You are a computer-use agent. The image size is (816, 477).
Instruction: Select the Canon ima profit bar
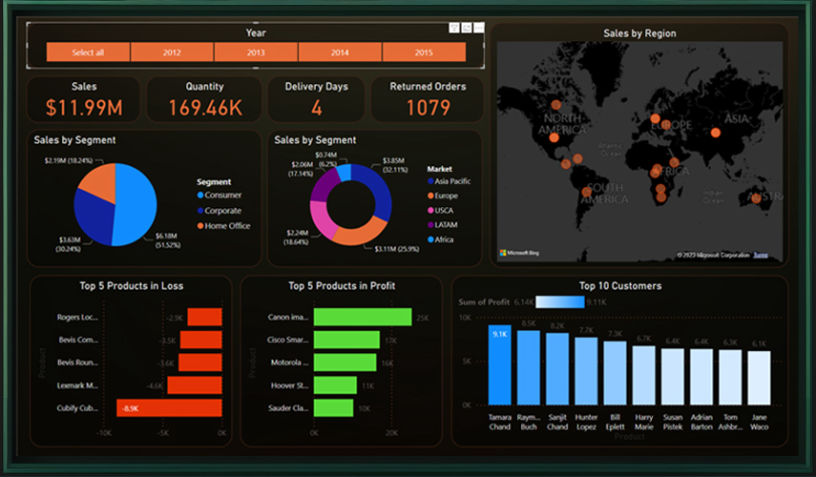(362, 318)
